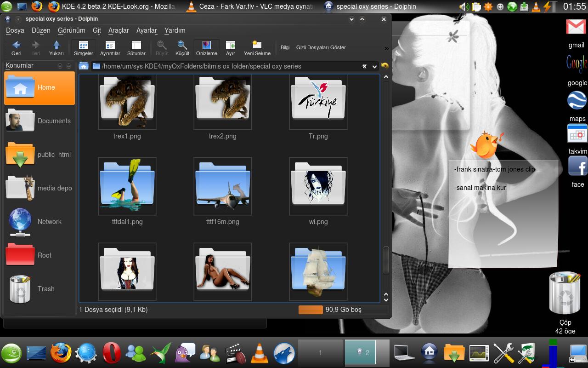Split the view with Ayır
The width and height of the screenshot is (588, 368).
pyautogui.click(x=230, y=48)
